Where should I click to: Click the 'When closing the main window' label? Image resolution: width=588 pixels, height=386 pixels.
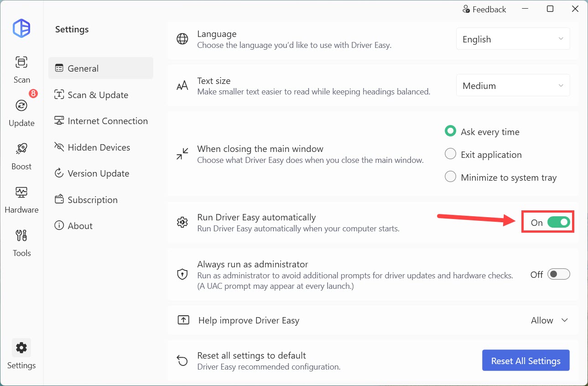pyautogui.click(x=260, y=149)
